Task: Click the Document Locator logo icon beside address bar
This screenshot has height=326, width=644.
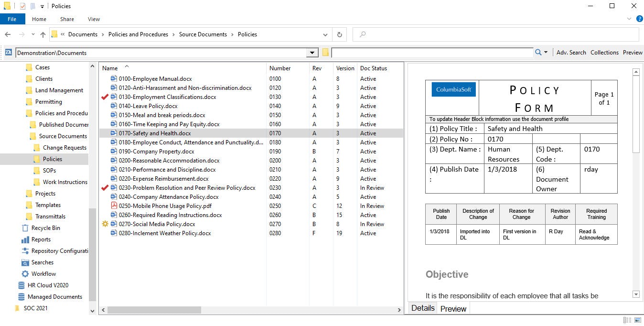Action: coord(8,52)
